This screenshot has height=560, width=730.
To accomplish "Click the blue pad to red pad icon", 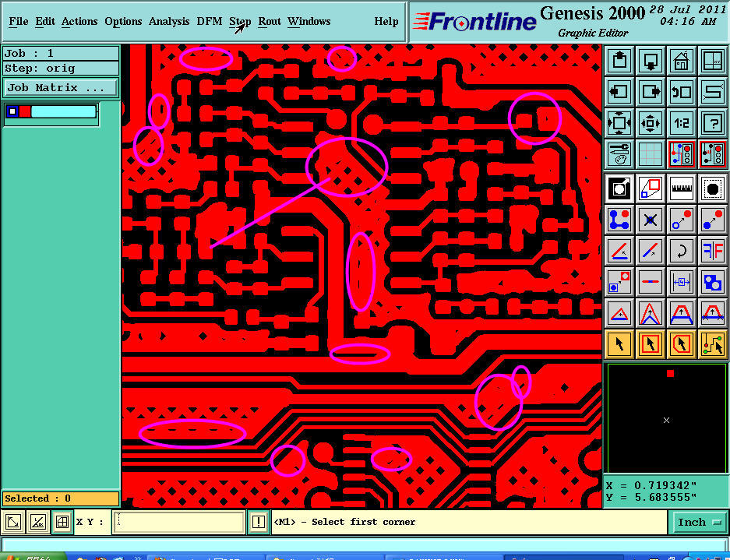I will coord(619,282).
